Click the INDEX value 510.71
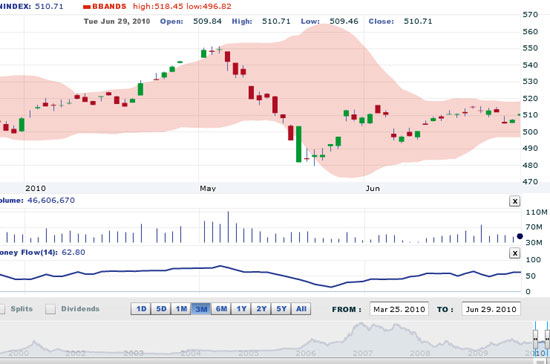This screenshot has height=364, width=550. 49,6
